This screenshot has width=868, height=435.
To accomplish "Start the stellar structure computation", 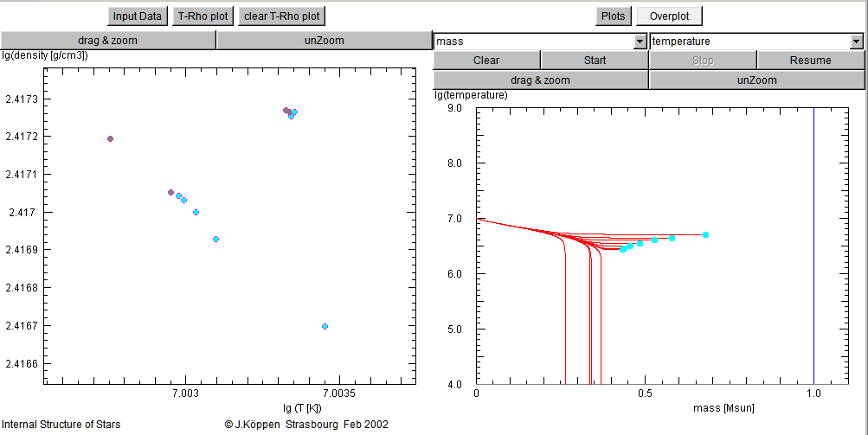I will click(595, 61).
